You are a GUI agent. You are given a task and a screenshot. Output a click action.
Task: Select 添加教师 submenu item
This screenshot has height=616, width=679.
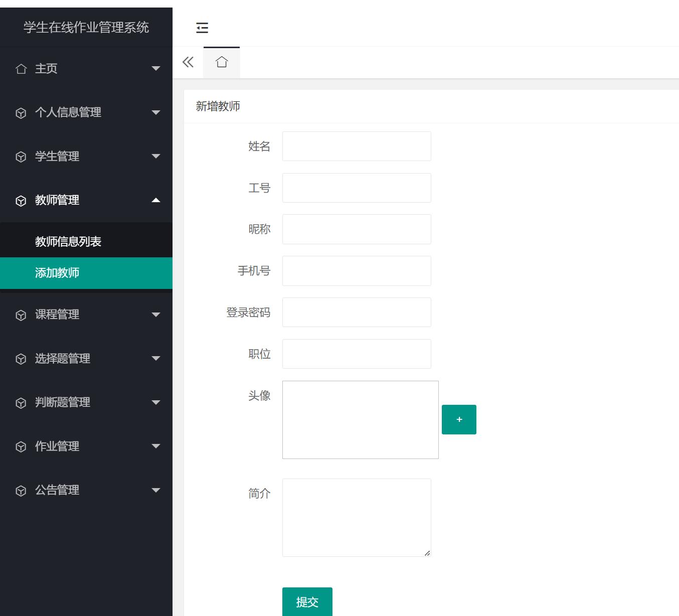[86, 273]
